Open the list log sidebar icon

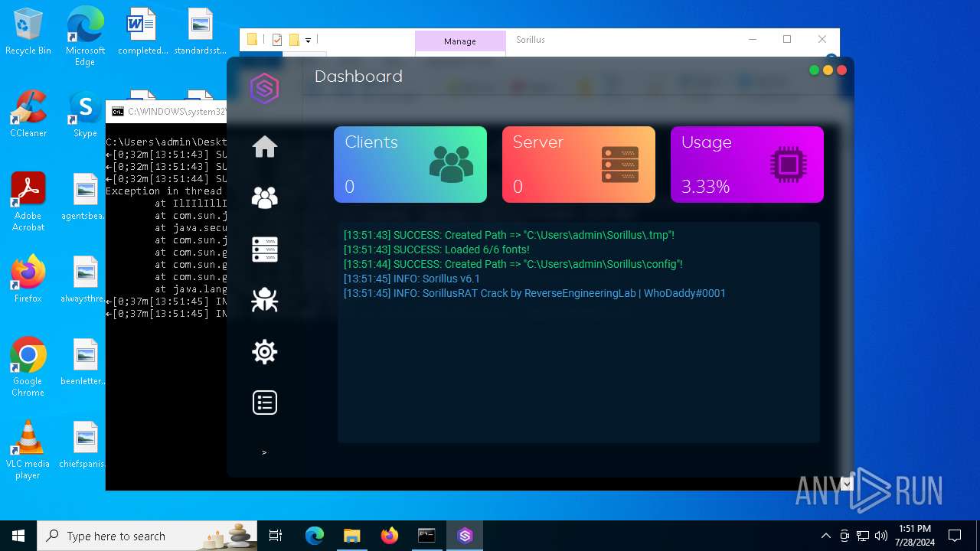tap(265, 403)
